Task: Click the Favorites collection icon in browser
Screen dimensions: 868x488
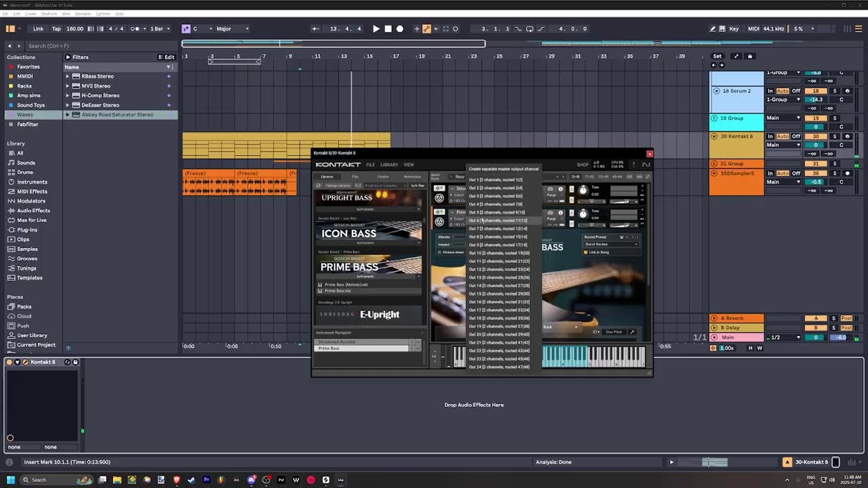Action: [x=11, y=66]
